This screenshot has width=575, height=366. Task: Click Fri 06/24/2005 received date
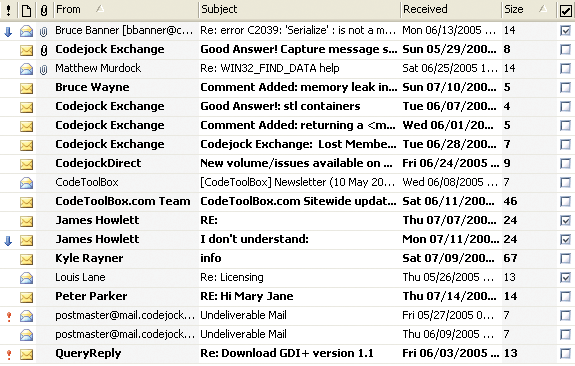(451, 163)
